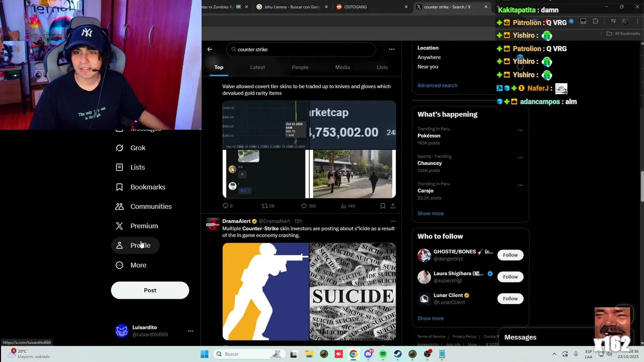The width and height of the screenshot is (644, 362).
Task: Repost the post with 28 reposts
Action: [x=268, y=206]
